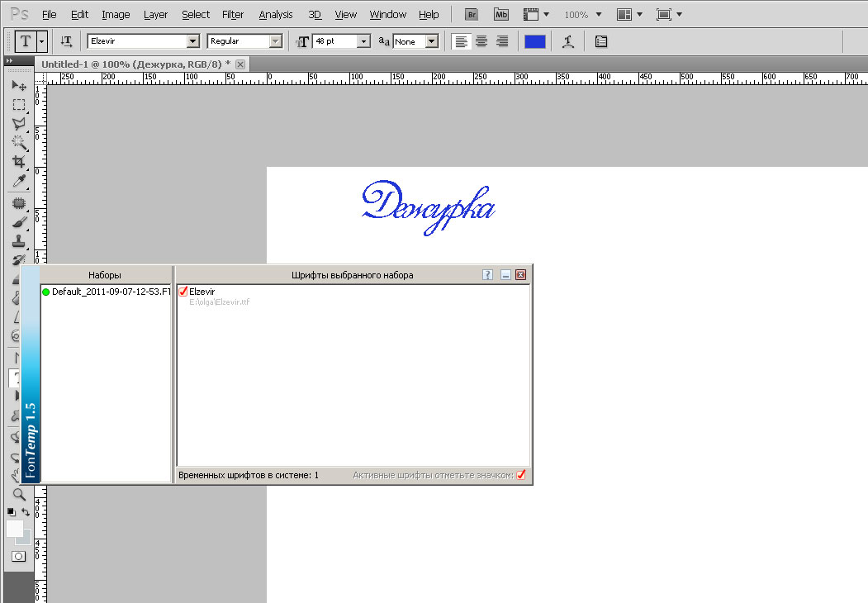The height and width of the screenshot is (603, 868).
Task: Select the Move tool
Action: pyautogui.click(x=18, y=86)
